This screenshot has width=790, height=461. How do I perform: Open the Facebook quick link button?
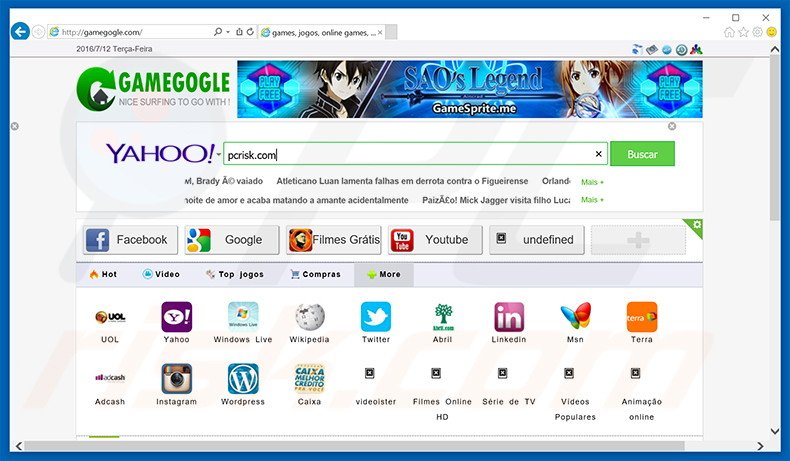(x=130, y=239)
